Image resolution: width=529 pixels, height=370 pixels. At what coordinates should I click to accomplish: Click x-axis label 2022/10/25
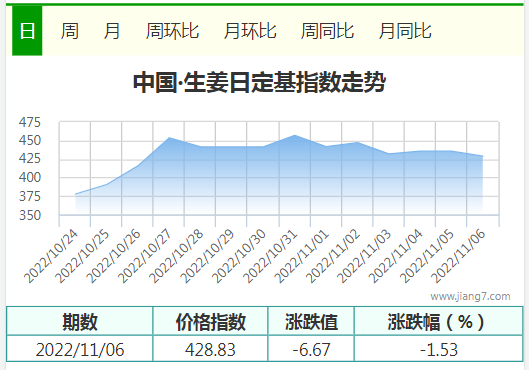[82, 257]
